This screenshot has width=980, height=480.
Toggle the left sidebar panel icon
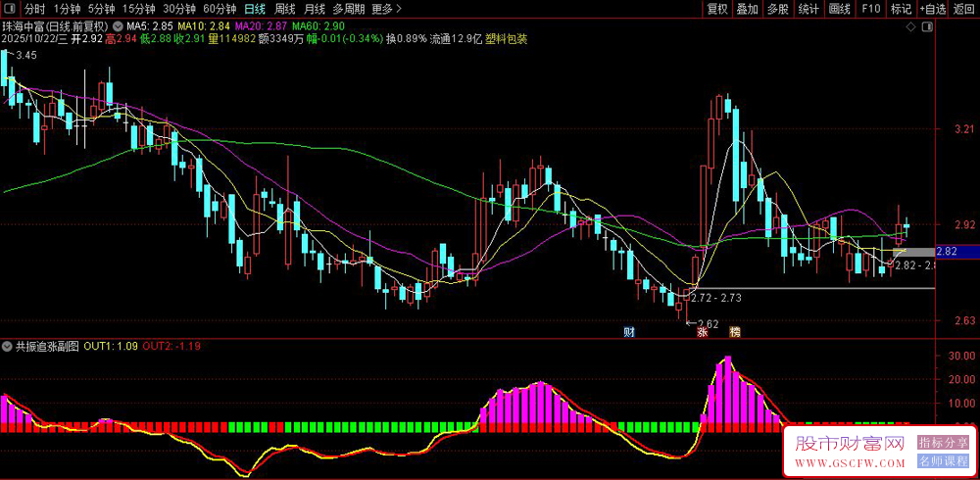coord(10,9)
